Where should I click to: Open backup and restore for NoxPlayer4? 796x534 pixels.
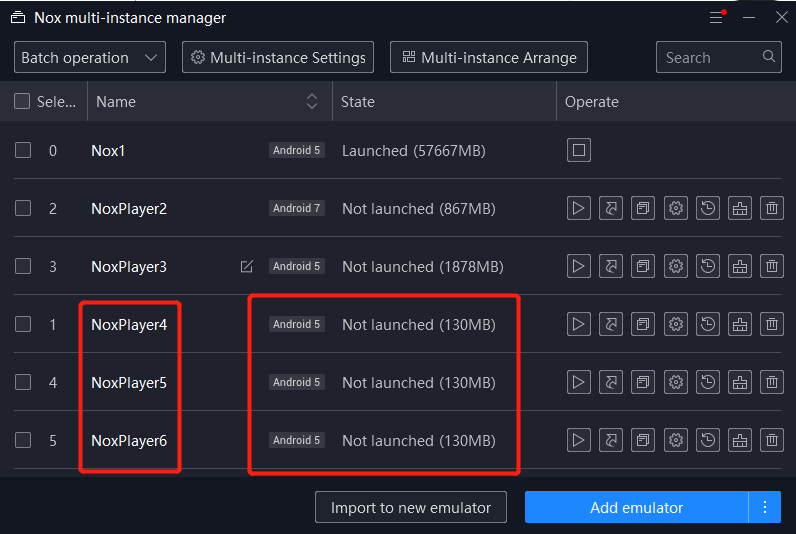coord(708,324)
